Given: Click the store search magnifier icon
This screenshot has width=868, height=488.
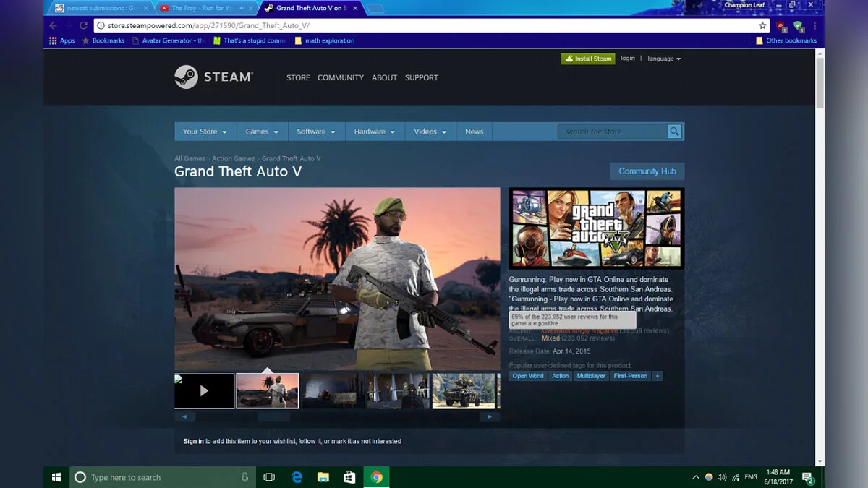Looking at the screenshot, I should point(674,132).
